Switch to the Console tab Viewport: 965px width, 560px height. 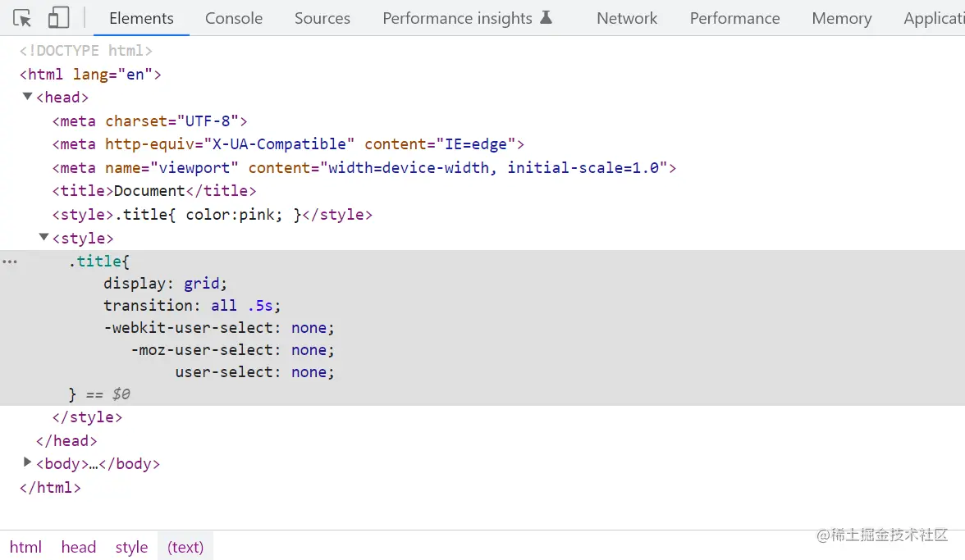[x=234, y=18]
